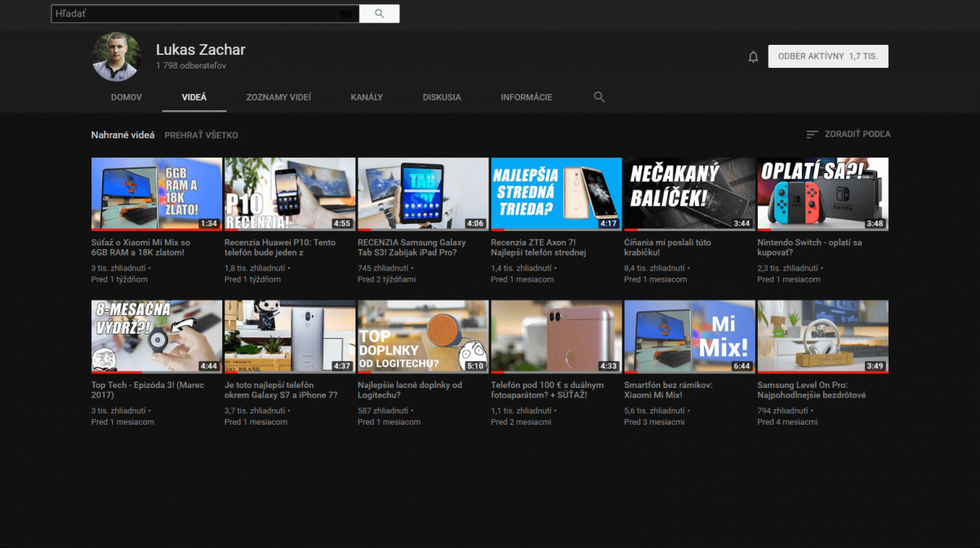Click title Najlepšie lacné doplnky od Logitechu
980x548 pixels.
point(410,390)
